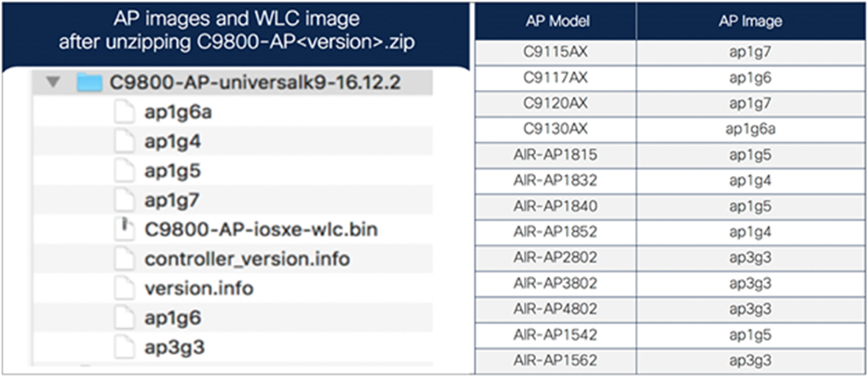This screenshot has height=377, width=868.
Task: Click the file icon beside controller_version.info
Action: 124,259
